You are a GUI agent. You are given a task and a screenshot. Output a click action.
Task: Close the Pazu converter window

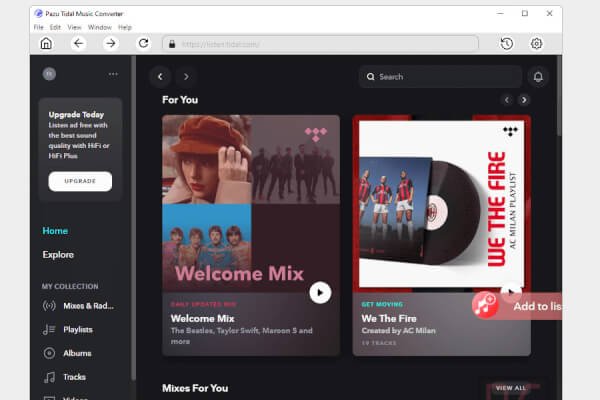(x=549, y=13)
